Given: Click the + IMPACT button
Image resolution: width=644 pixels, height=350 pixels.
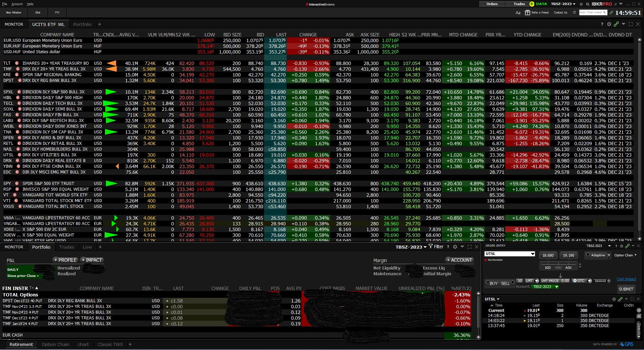Looking at the screenshot, I should pos(92,260).
